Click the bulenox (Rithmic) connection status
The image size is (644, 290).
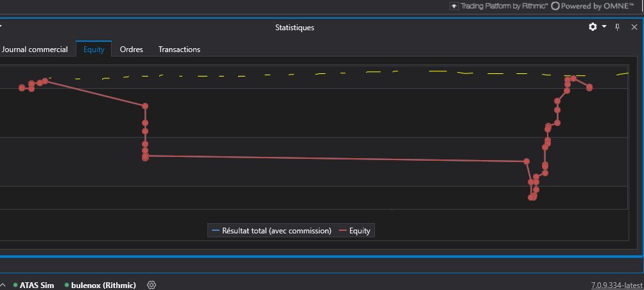(x=100, y=285)
